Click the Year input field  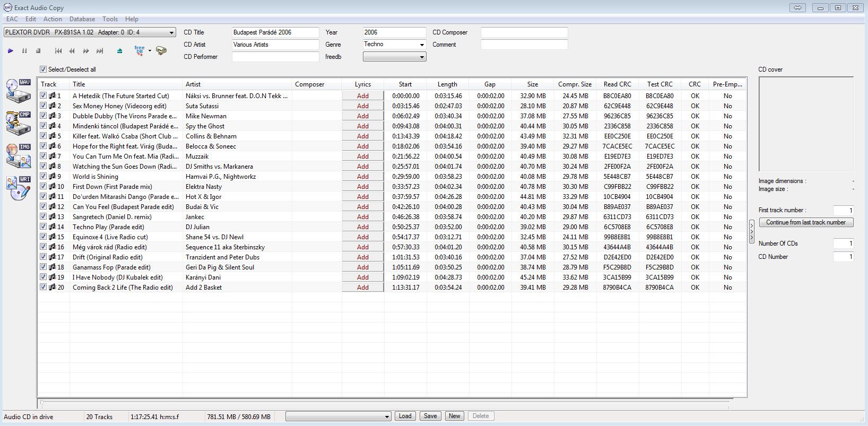(x=395, y=32)
